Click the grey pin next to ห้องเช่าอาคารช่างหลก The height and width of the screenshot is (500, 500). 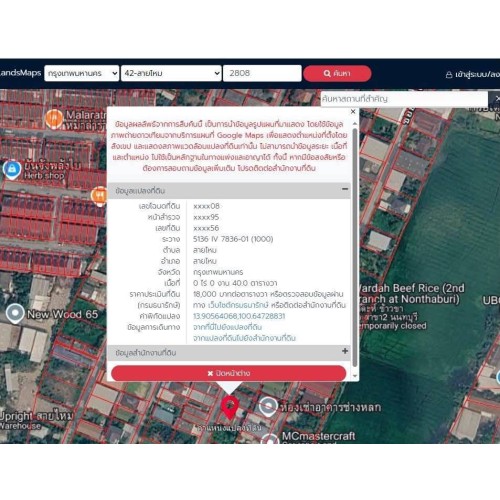[x=268, y=406]
